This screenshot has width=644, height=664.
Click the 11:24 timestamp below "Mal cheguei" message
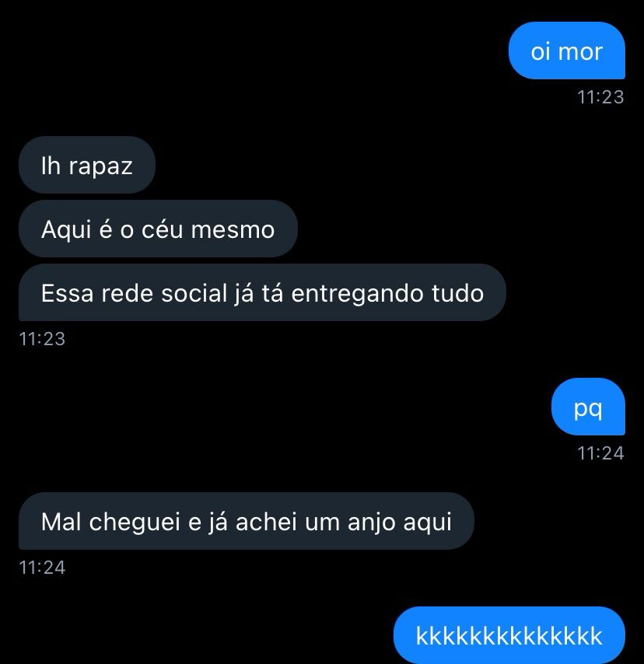coord(42,568)
